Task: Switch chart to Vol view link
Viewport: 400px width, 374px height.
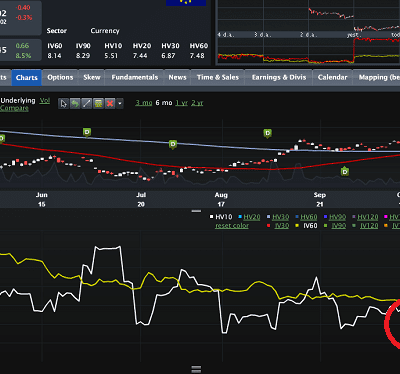Action: point(45,100)
